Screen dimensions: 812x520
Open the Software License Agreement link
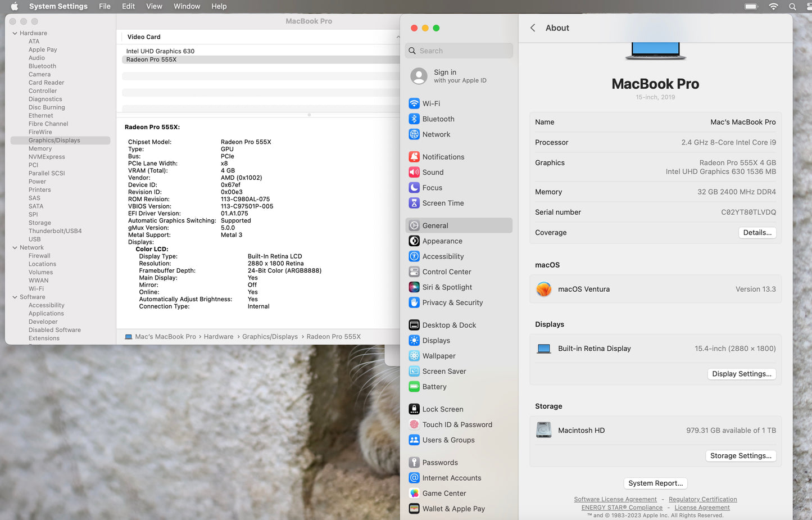tap(615, 499)
